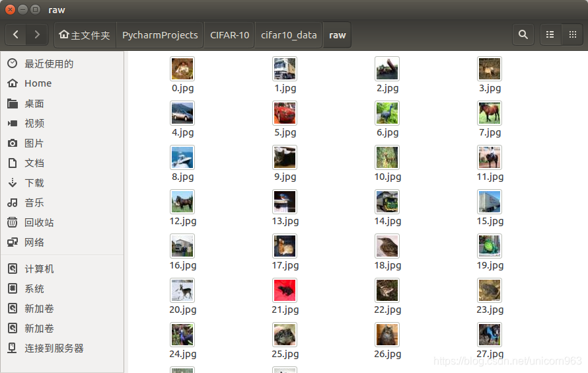The width and height of the screenshot is (588, 373).
Task: Select the 2.jpg thumbnail
Action: point(387,69)
